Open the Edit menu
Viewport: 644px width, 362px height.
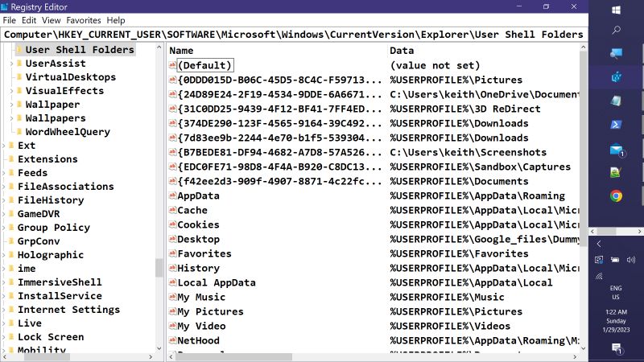coord(29,20)
